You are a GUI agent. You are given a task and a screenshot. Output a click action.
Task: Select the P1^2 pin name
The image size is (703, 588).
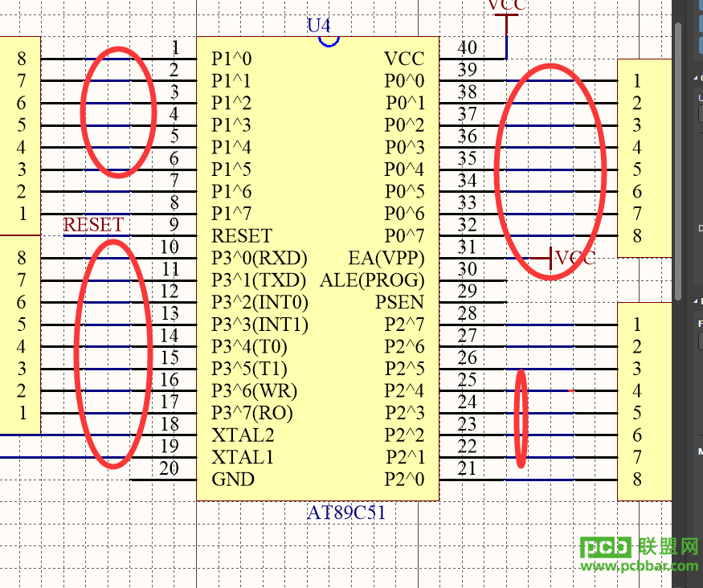(231, 103)
